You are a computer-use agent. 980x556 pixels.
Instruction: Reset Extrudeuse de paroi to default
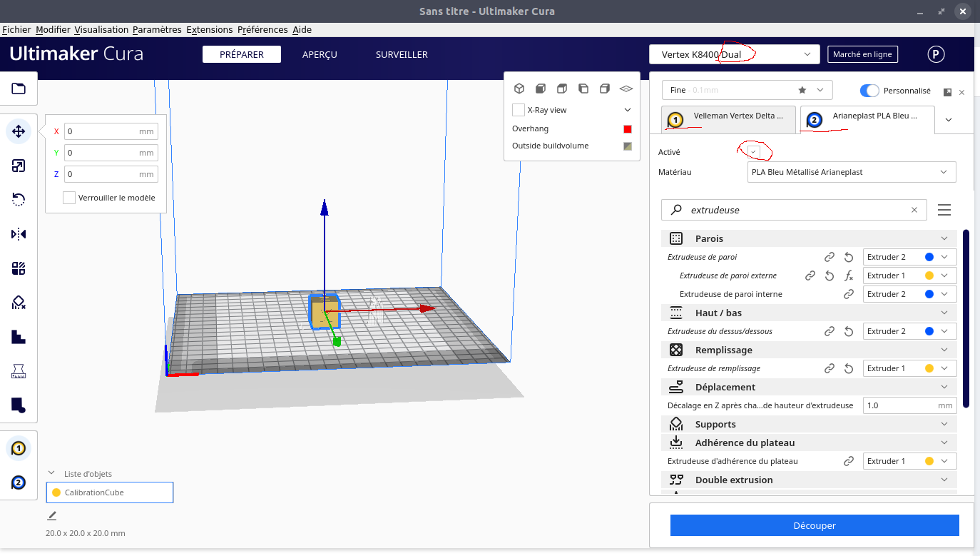pyautogui.click(x=849, y=257)
